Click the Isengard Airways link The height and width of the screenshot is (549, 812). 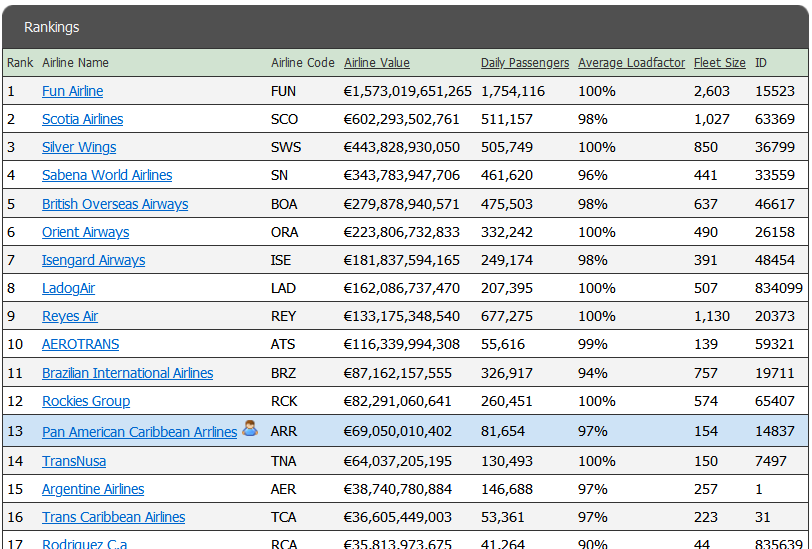coord(93,260)
